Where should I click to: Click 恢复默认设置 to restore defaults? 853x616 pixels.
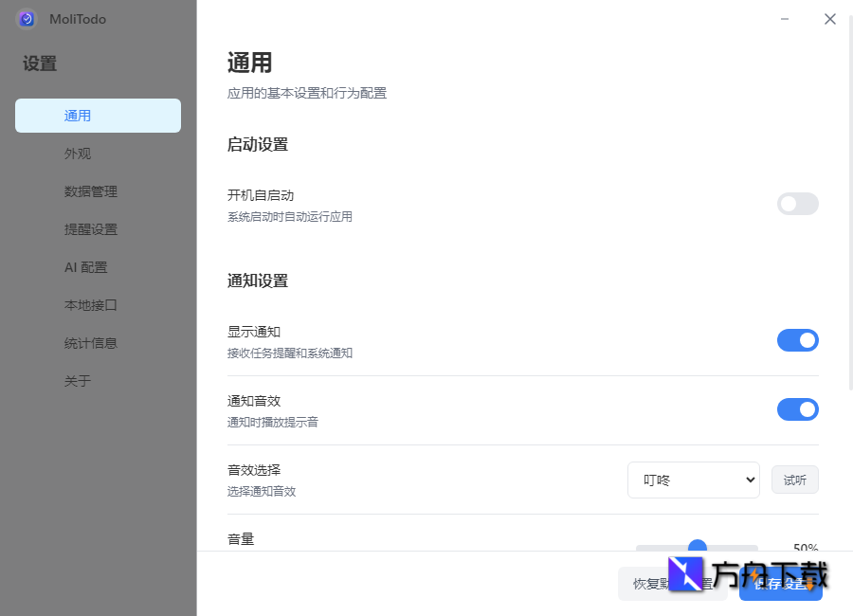click(x=673, y=584)
